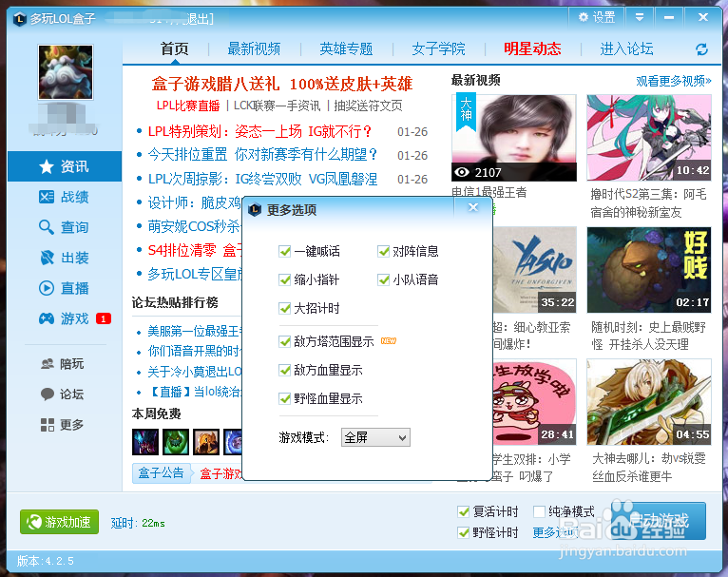Click the third free champion icon
Image resolution: width=728 pixels, height=577 pixels.
tap(206, 441)
